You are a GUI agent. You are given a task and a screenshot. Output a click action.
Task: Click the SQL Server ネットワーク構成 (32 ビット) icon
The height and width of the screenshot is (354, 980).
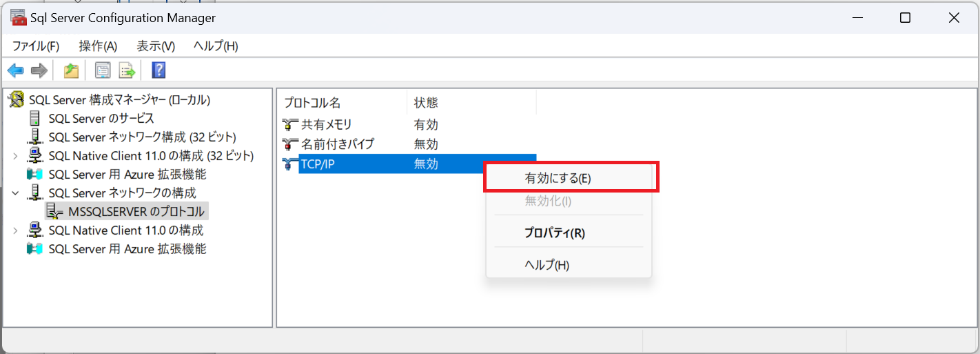click(x=35, y=137)
